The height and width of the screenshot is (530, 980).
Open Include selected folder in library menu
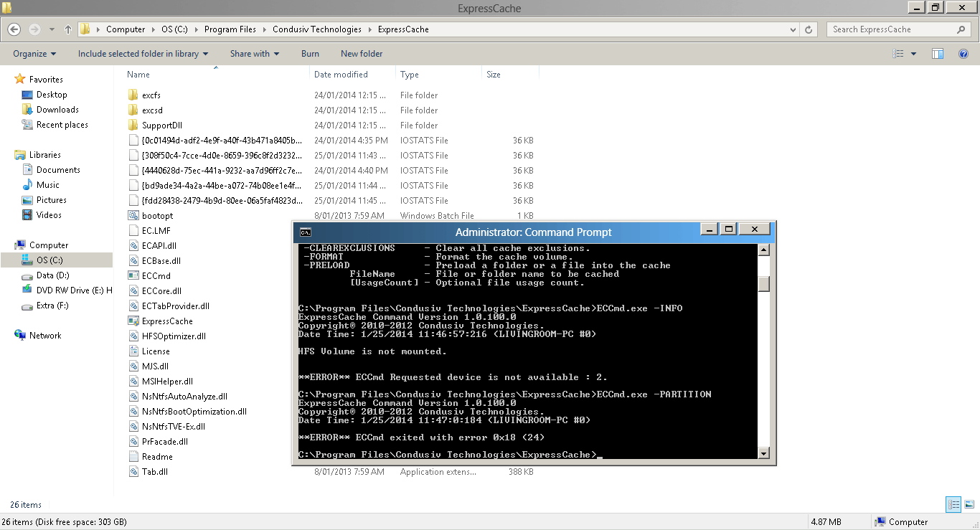143,54
